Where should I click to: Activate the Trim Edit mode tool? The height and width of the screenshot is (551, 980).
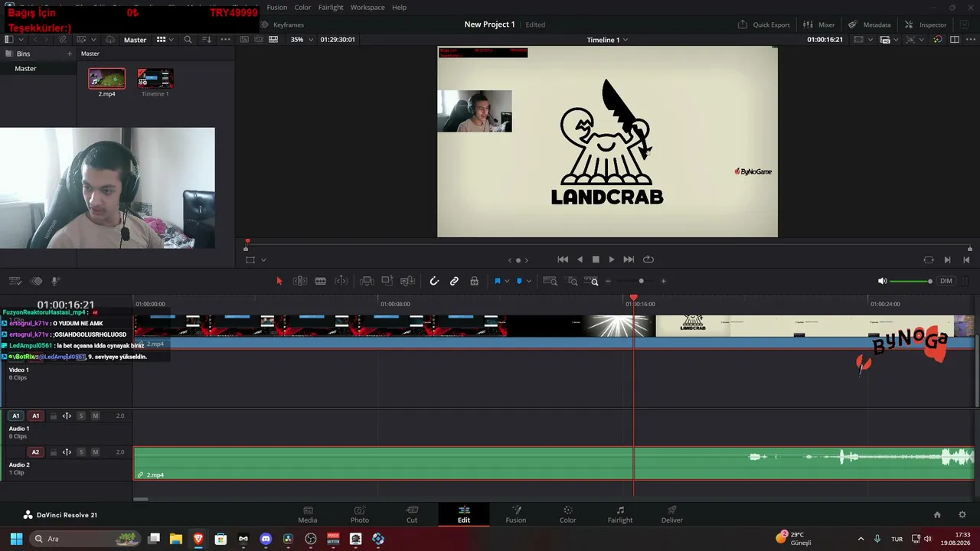point(300,281)
